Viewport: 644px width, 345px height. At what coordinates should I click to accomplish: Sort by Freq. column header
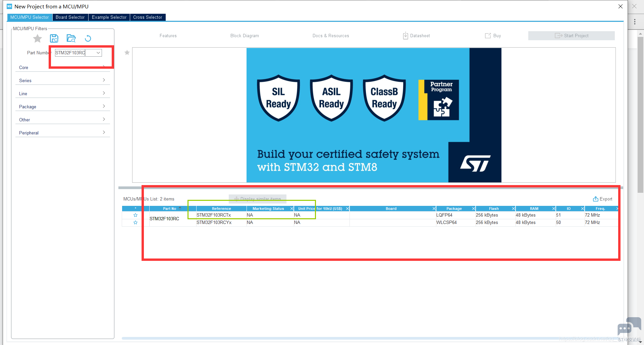[600, 209]
